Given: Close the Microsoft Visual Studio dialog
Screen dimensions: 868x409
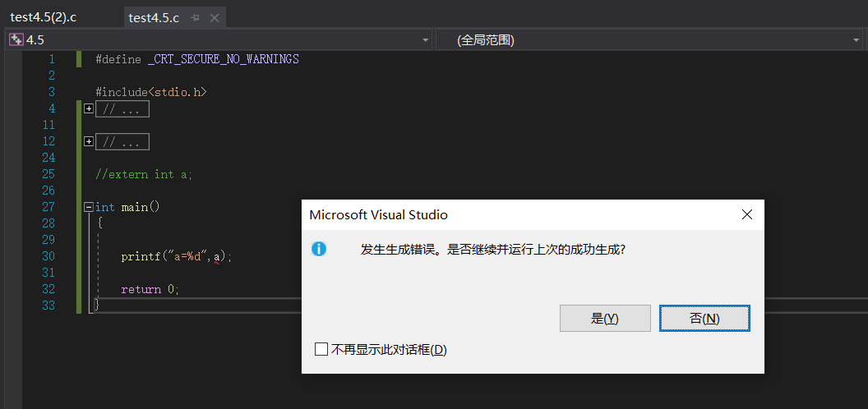Looking at the screenshot, I should pyautogui.click(x=747, y=214).
